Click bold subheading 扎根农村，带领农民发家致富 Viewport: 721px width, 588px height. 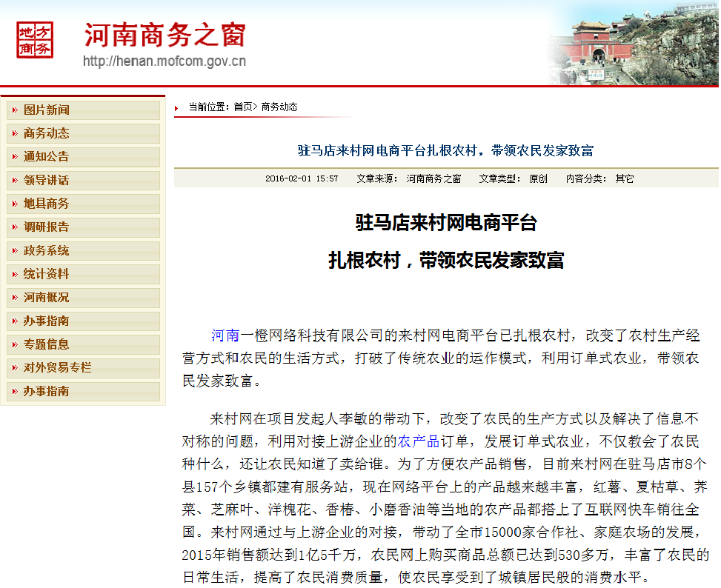[x=446, y=261]
